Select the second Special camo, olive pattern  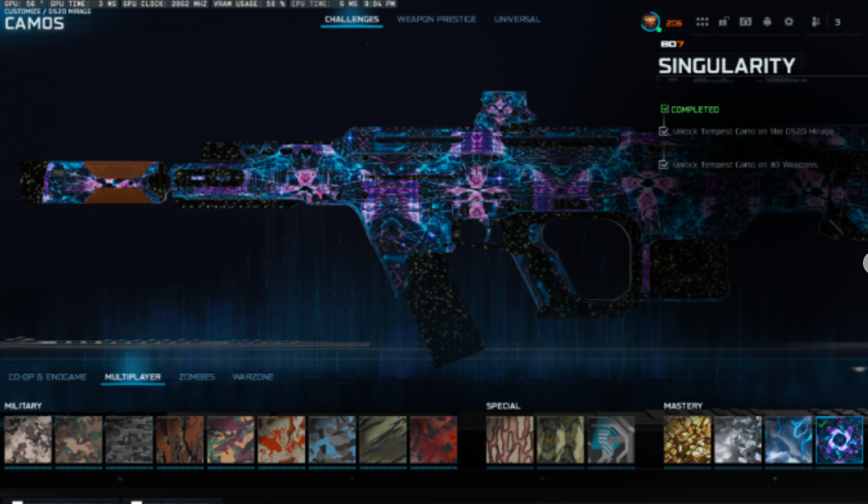point(560,440)
